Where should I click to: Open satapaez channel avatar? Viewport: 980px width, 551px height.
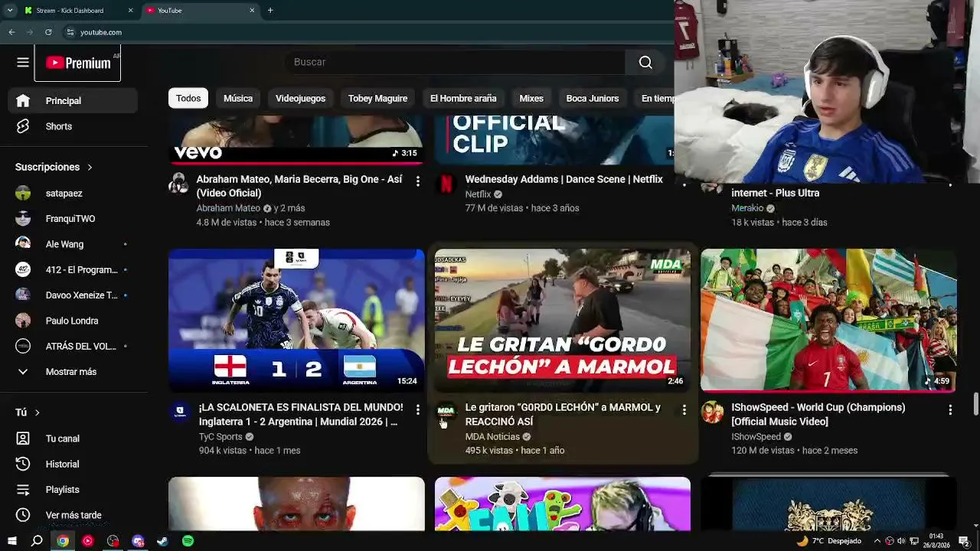(23, 194)
